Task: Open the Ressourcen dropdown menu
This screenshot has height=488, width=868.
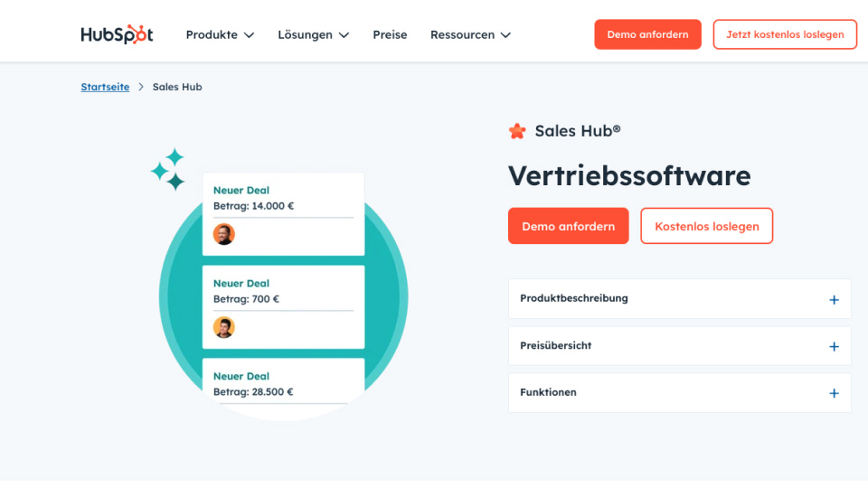Action: coord(470,35)
